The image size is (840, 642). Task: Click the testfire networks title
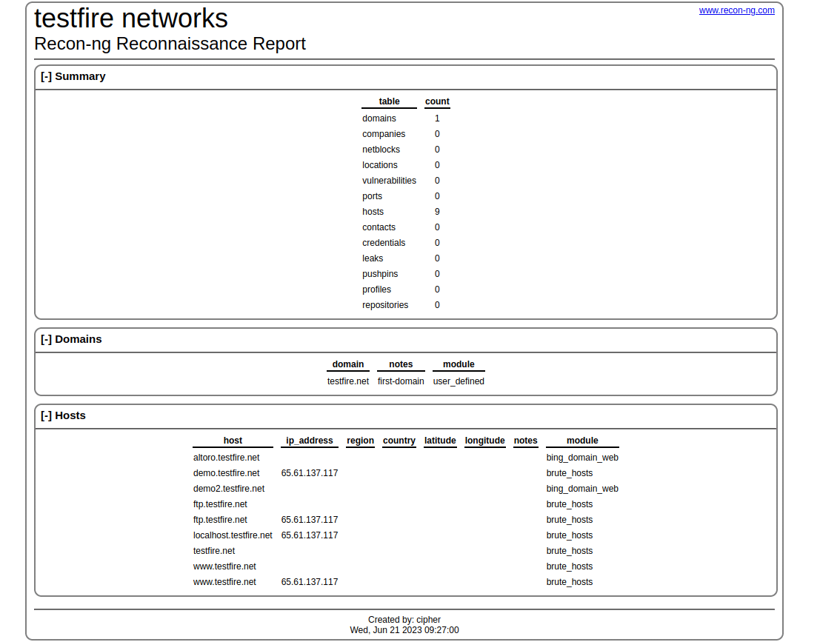click(130, 19)
